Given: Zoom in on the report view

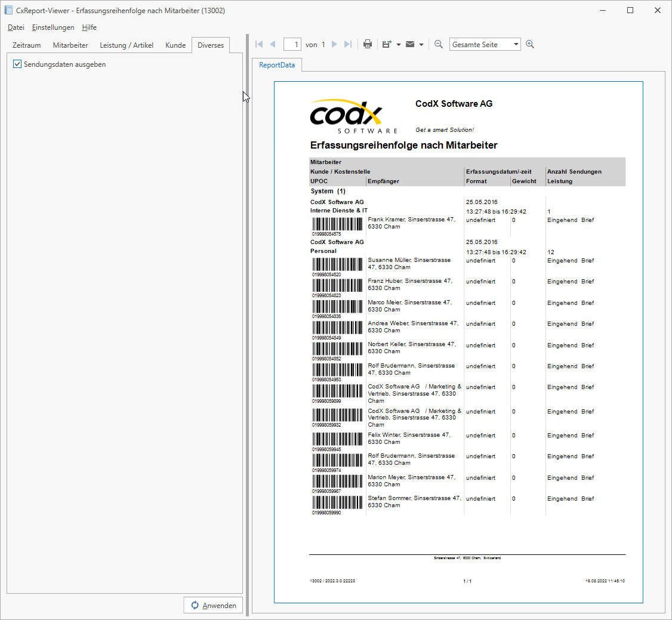Looking at the screenshot, I should (x=529, y=44).
